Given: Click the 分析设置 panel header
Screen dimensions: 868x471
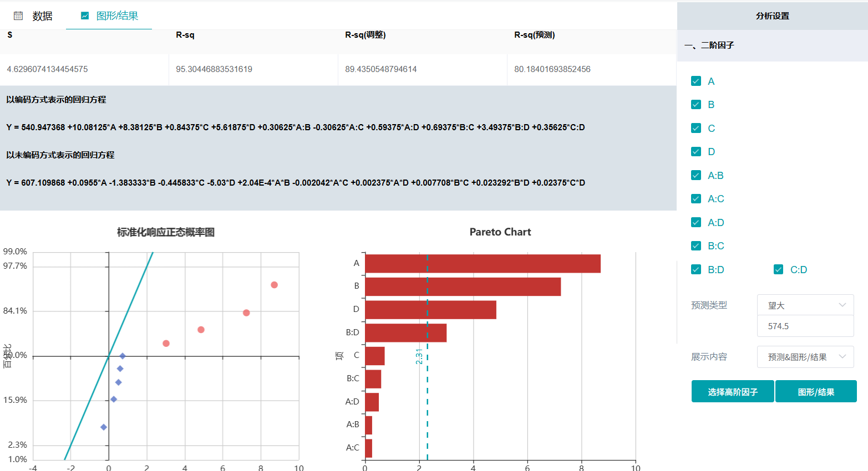Looking at the screenshot, I should [773, 16].
